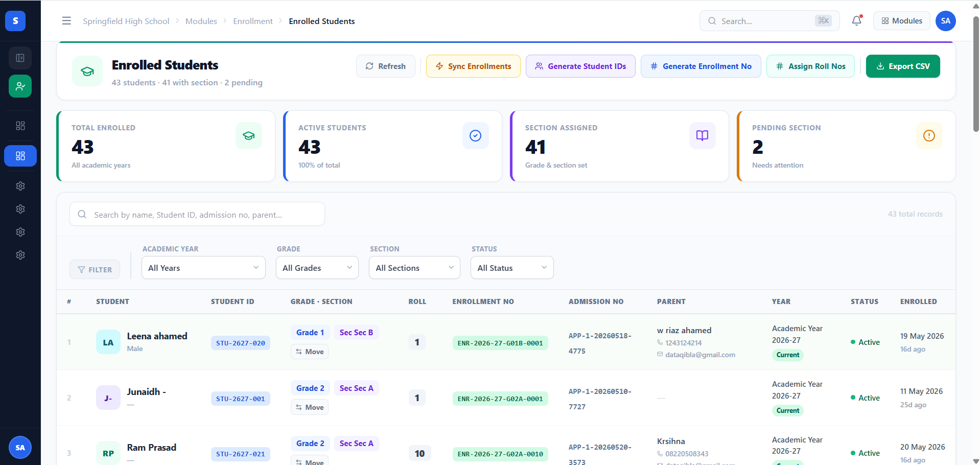
Task: Open the All Status dropdown
Action: click(x=512, y=268)
